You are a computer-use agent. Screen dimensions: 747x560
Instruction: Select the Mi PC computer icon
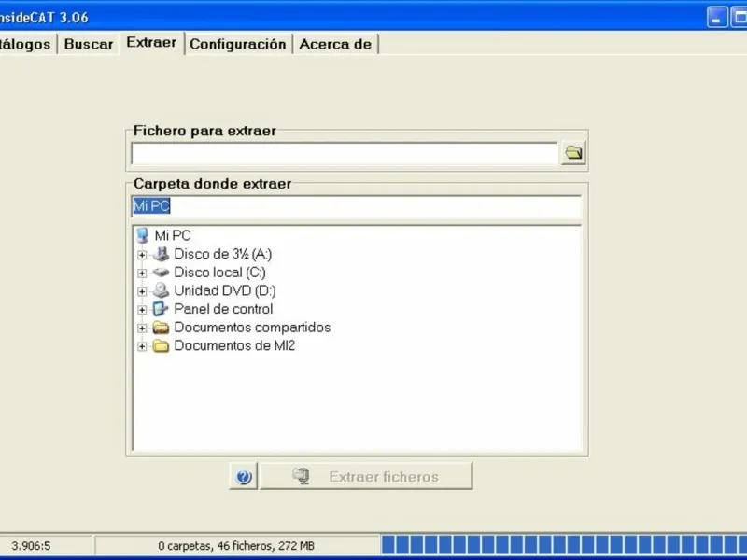pos(143,235)
